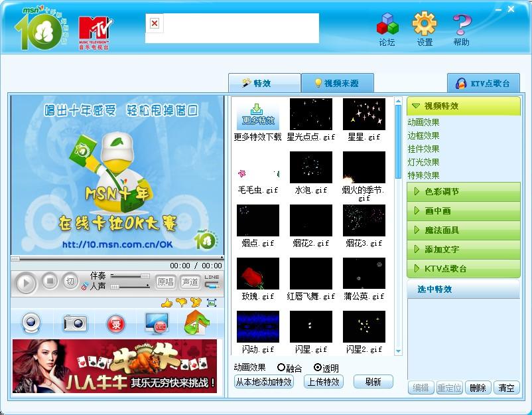Open the KTV点歌台 tab
The width and height of the screenshot is (532, 415).
[x=483, y=84]
